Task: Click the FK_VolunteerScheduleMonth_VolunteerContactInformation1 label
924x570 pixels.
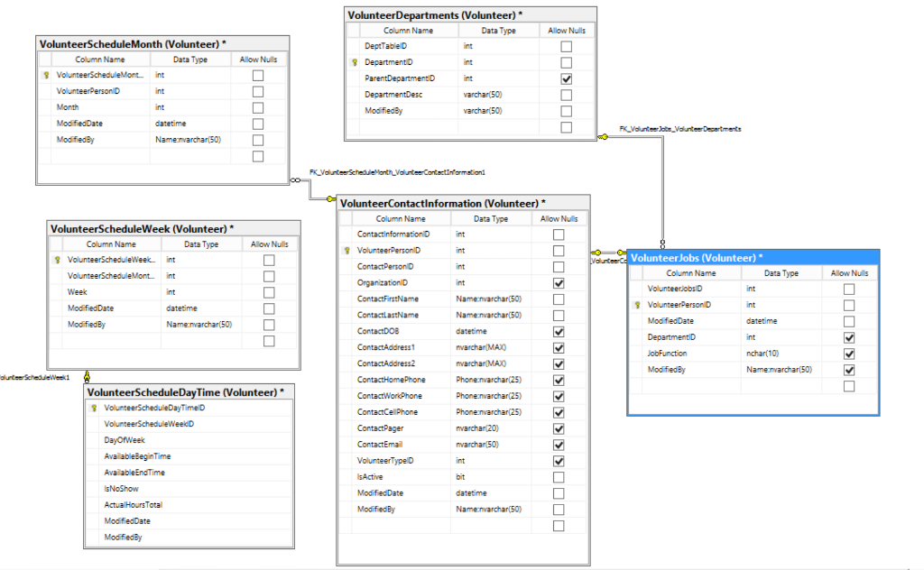Action: 398,171
